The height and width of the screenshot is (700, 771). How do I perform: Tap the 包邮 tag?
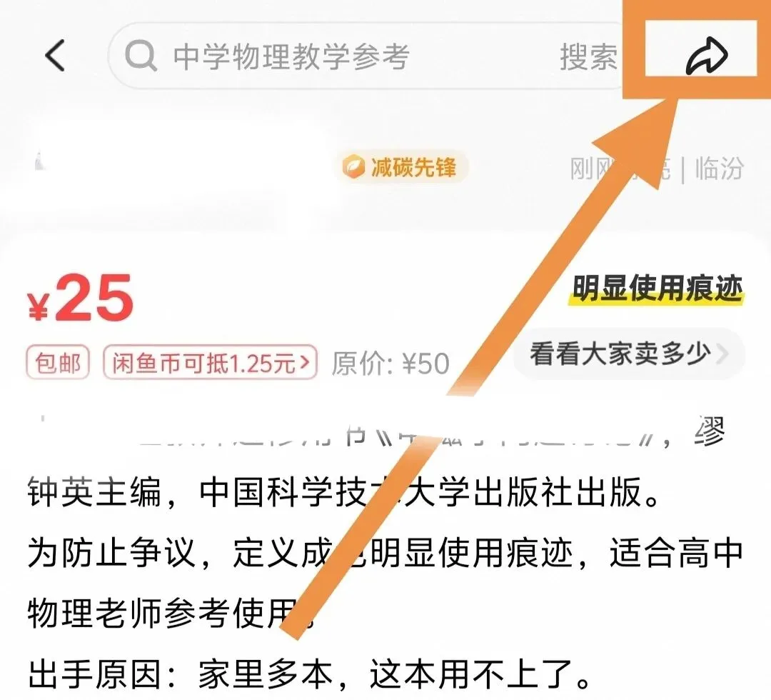58,363
